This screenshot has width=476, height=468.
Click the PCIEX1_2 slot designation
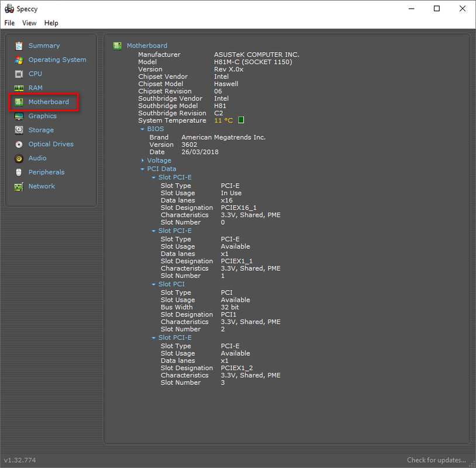click(x=237, y=368)
